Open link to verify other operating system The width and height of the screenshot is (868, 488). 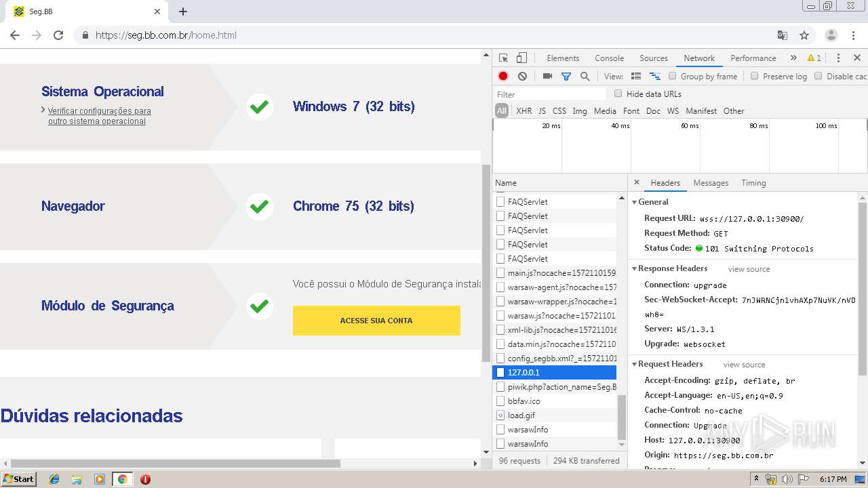point(100,116)
